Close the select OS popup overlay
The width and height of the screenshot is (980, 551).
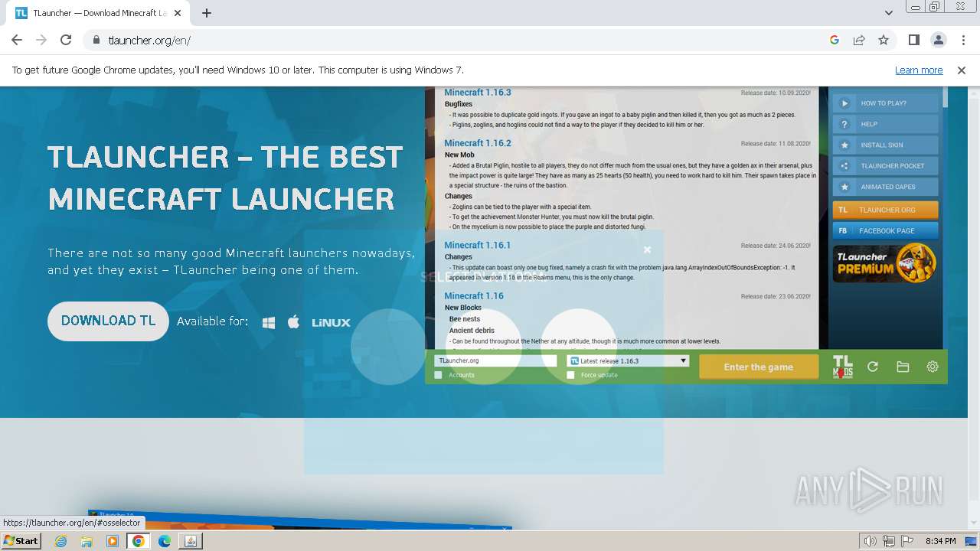click(x=647, y=249)
